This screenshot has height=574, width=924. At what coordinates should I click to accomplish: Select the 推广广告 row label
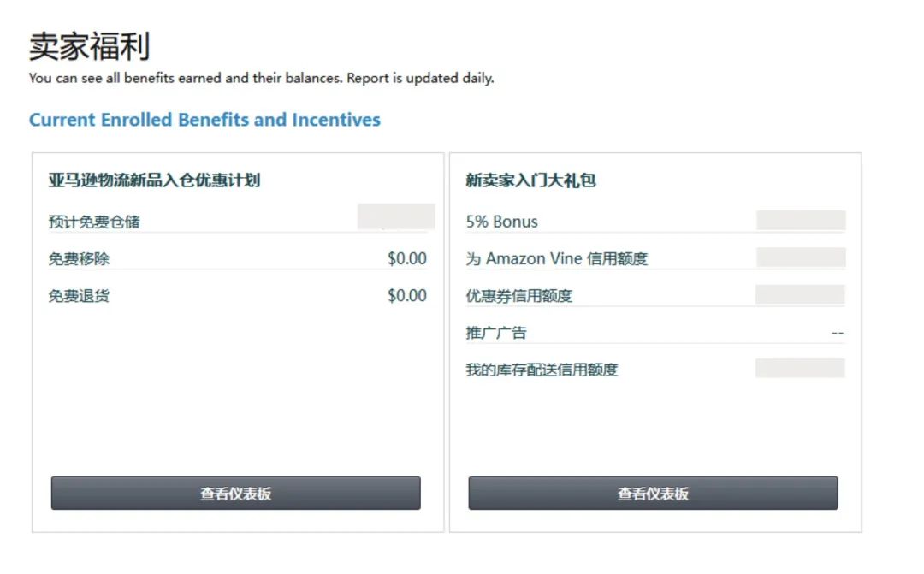(496, 333)
